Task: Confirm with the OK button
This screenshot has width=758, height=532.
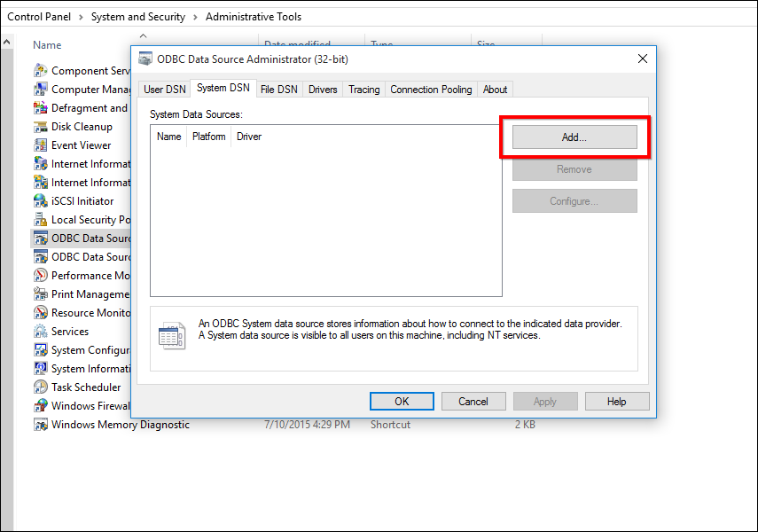Action: 402,402
